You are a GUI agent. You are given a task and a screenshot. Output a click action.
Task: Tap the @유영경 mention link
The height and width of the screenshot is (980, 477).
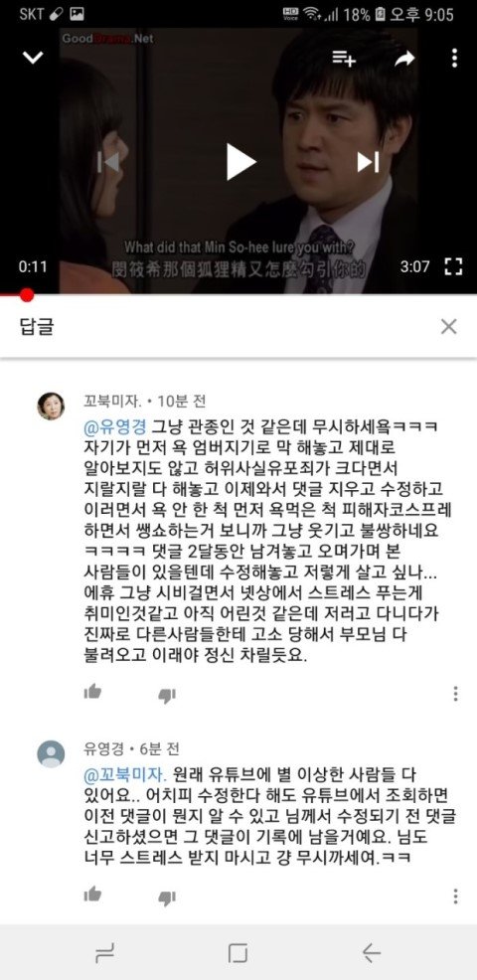coord(115,427)
